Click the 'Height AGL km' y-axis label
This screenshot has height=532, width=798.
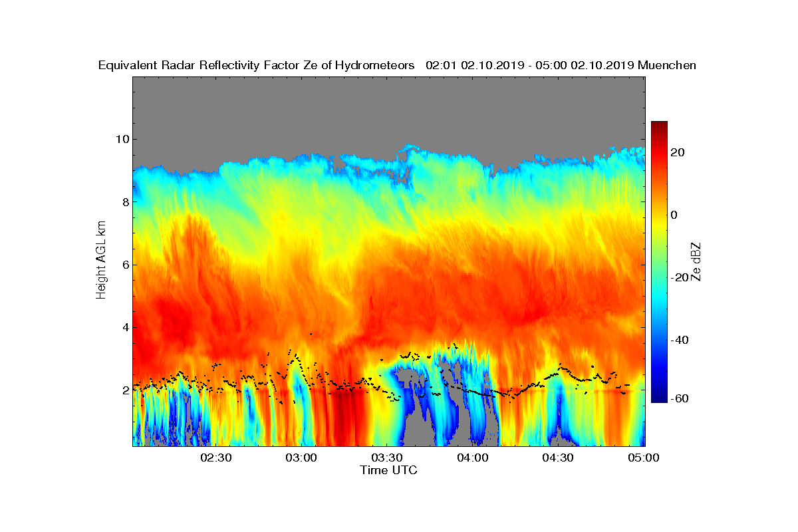pyautogui.click(x=101, y=261)
